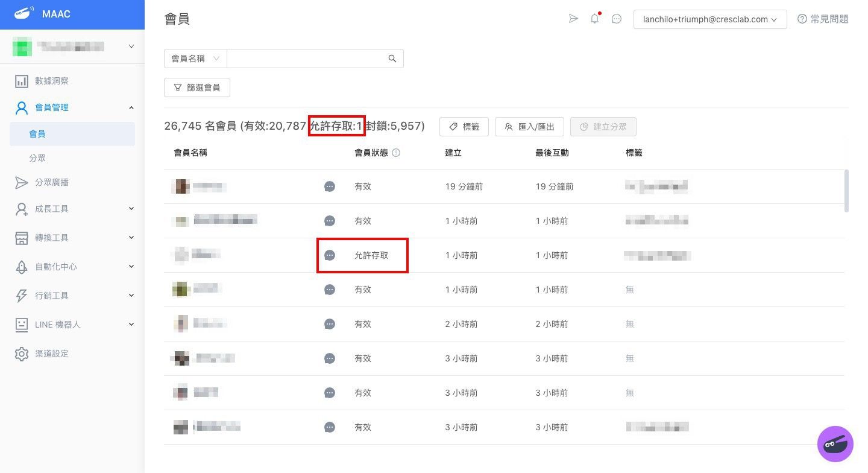Image resolution: width=868 pixels, height=473 pixels.
Task: Click the MAAC logo icon
Action: click(x=23, y=13)
